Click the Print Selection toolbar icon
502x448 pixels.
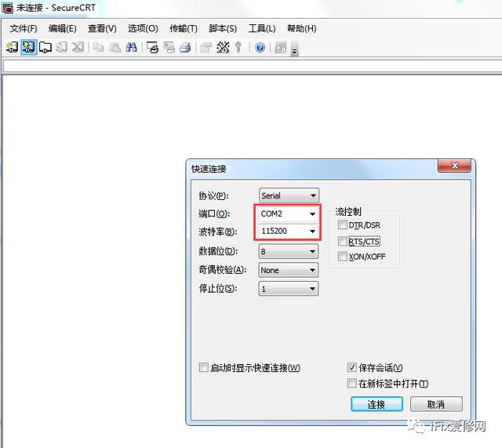tap(169, 47)
